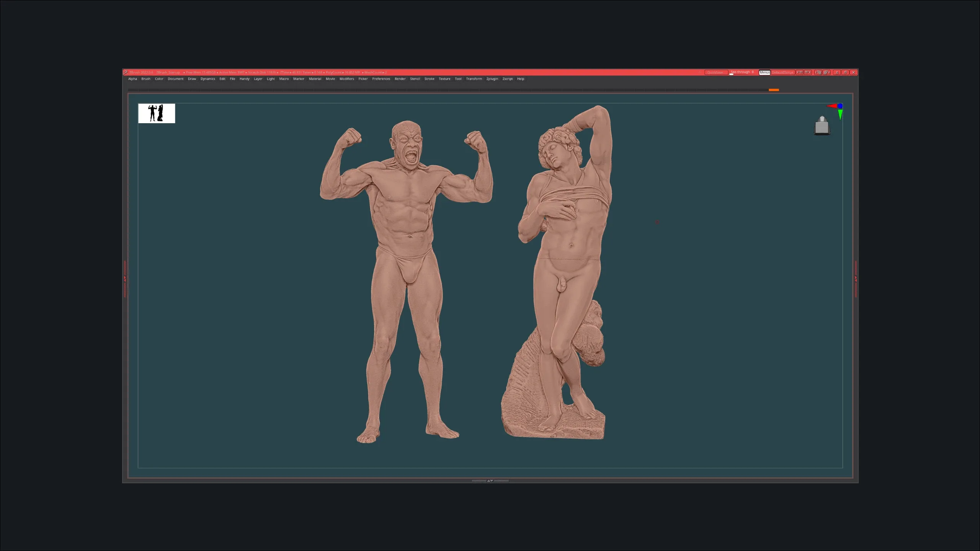980x551 pixels.
Task: Click the Active Mem status readout
Action: pyautogui.click(x=232, y=72)
